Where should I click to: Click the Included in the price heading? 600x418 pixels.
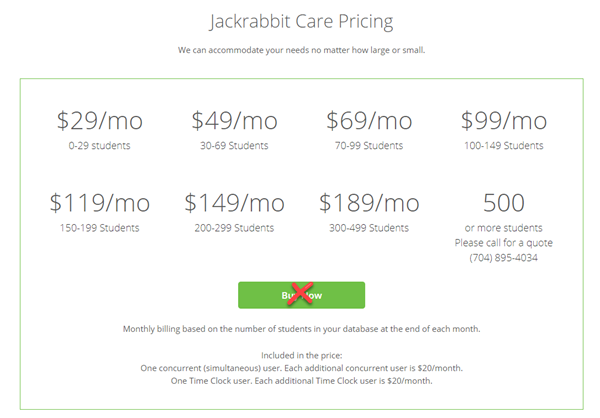(x=302, y=355)
